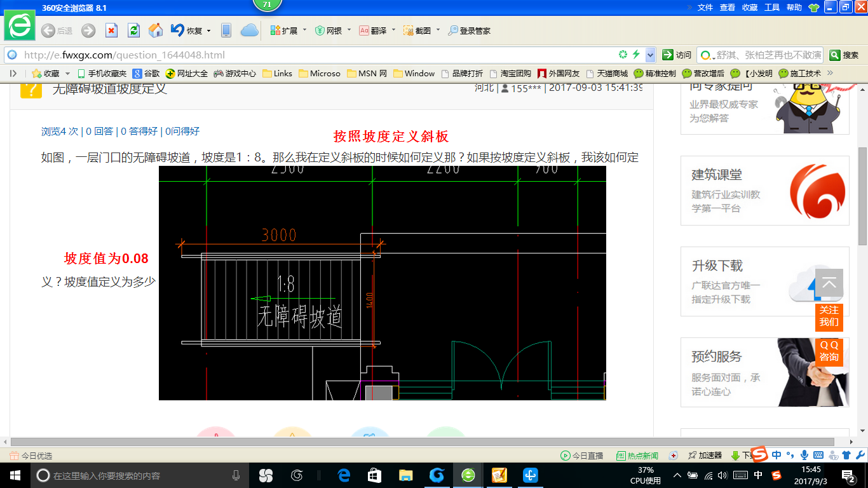Expand the 翻译 dropdown arrow

393,30
